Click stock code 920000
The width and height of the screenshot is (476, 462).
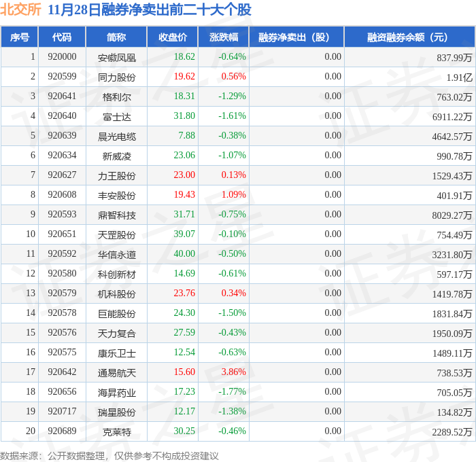pos(62,56)
